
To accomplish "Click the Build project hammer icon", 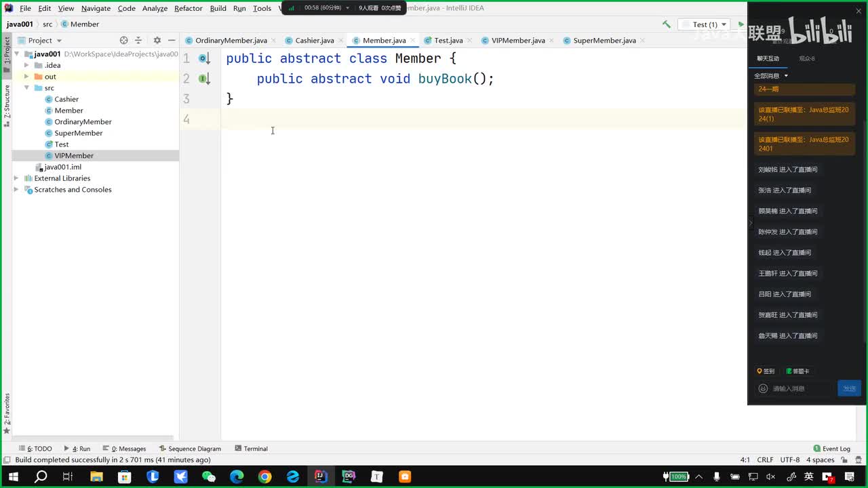I will pyautogui.click(x=667, y=24).
